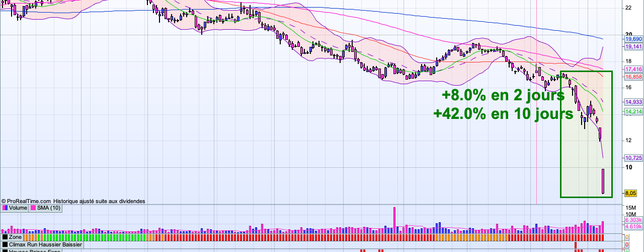This screenshot has height=252, width=644.
Task: Click the 22 price axis label
Action: coord(628,8)
